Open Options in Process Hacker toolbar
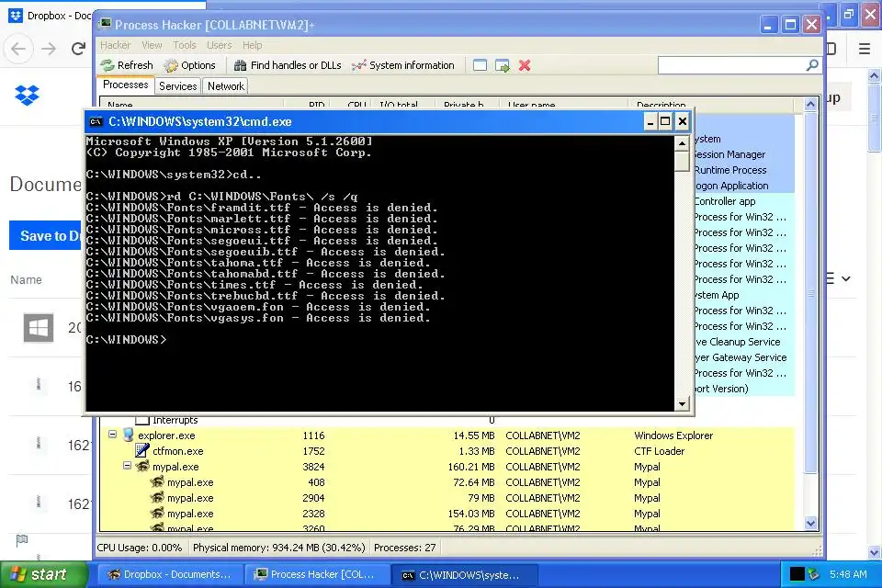The width and height of the screenshot is (882, 588). 189,65
